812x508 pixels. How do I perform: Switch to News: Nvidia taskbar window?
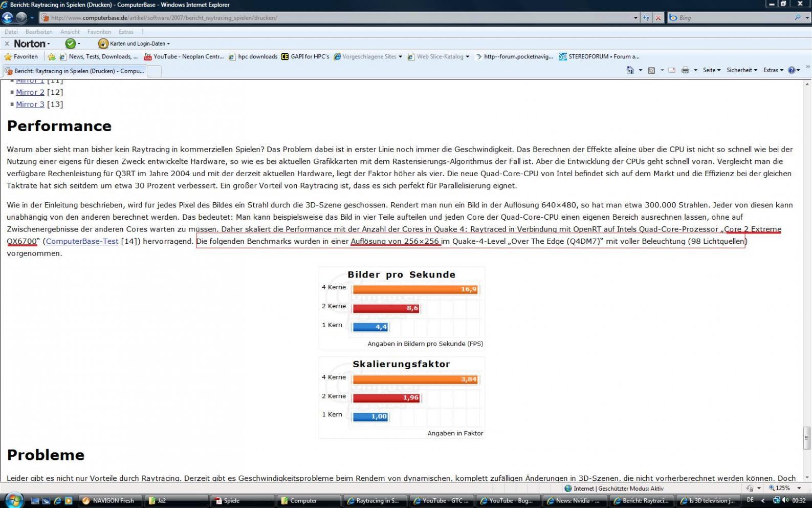pyautogui.click(x=575, y=501)
